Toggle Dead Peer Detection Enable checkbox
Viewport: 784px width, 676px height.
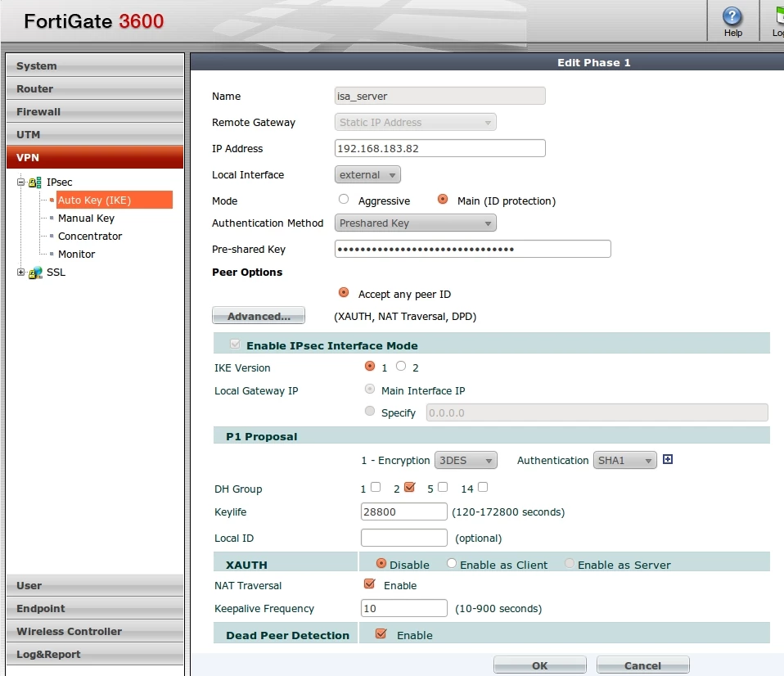point(381,634)
